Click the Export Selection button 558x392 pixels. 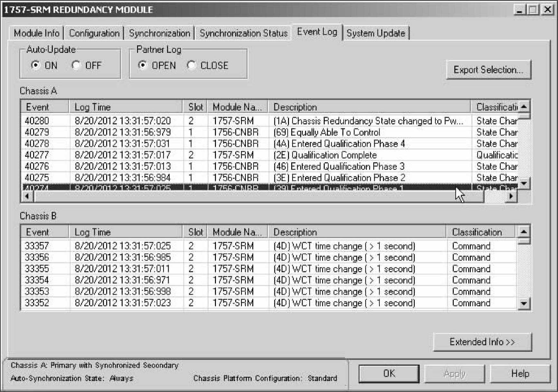pos(488,70)
